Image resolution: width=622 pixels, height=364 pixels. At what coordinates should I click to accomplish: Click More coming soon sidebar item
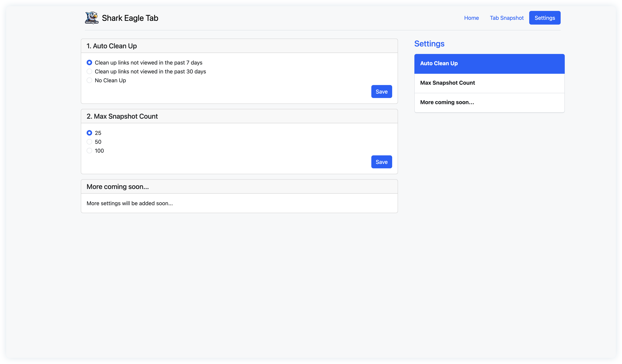[x=489, y=102]
